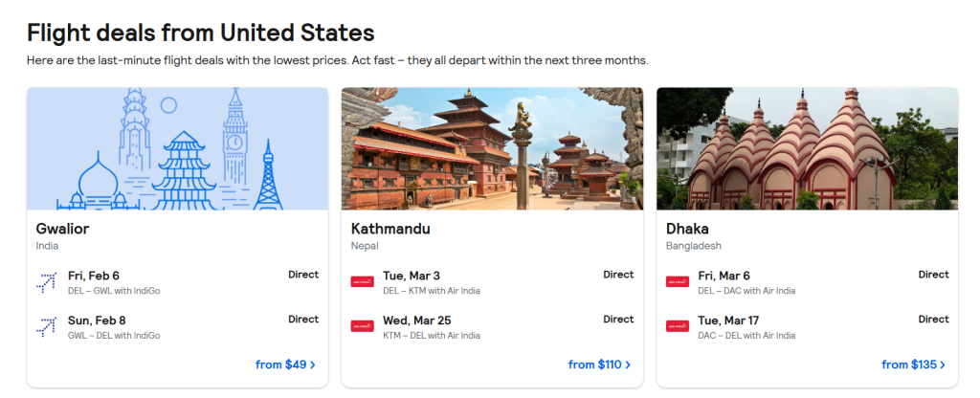
Task: Click Air India logo for Fri, Mar 6 flight
Action: click(677, 281)
